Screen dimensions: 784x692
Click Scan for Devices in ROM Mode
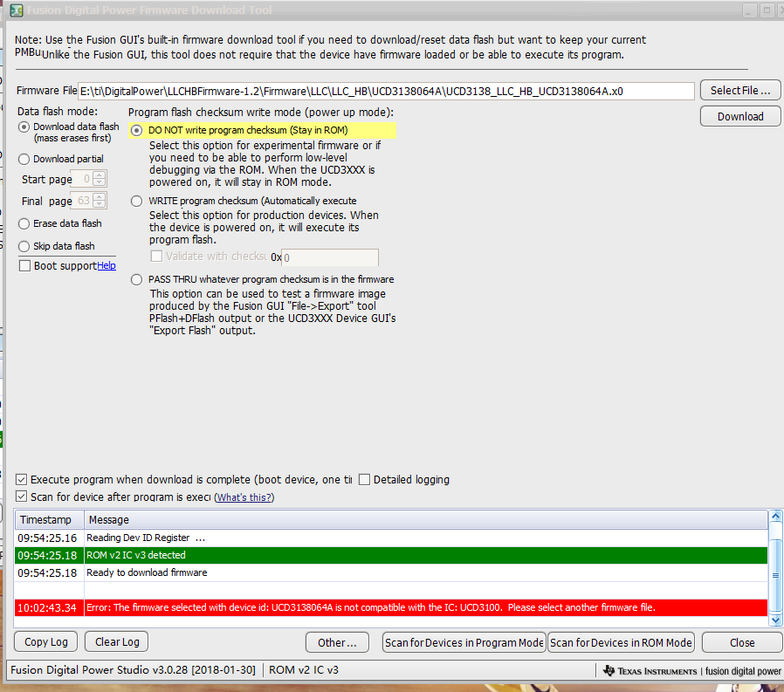(622, 642)
